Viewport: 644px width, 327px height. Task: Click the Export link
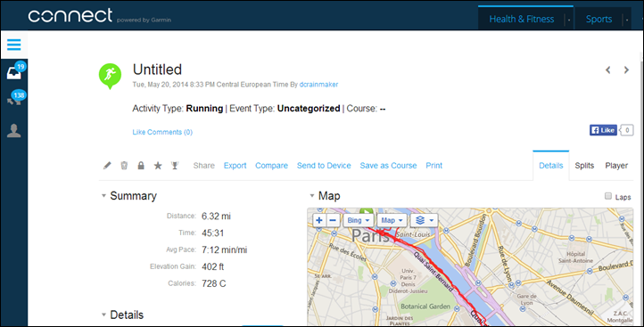[x=235, y=166]
